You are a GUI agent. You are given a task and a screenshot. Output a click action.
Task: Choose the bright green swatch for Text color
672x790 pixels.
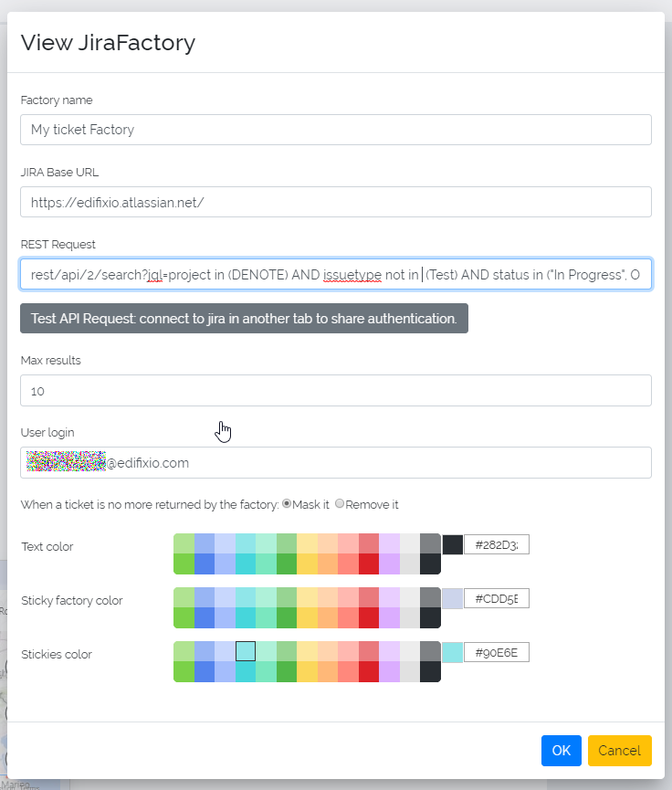184,564
